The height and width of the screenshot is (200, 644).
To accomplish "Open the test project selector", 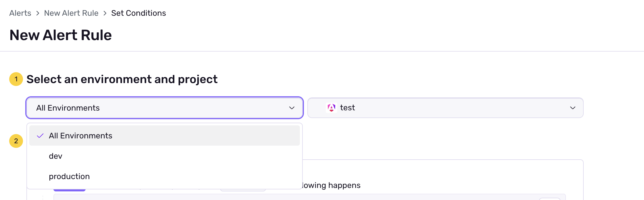I will click(445, 108).
